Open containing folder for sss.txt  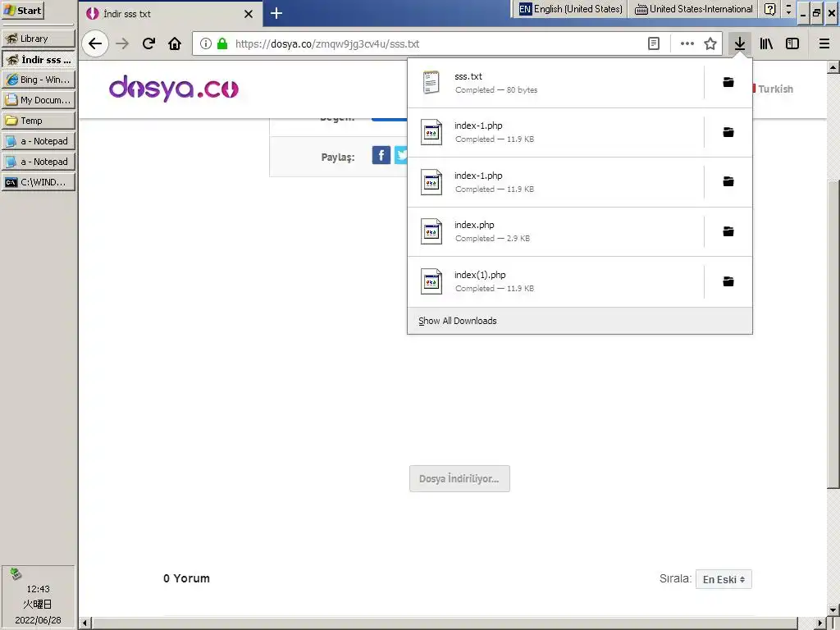(x=728, y=83)
